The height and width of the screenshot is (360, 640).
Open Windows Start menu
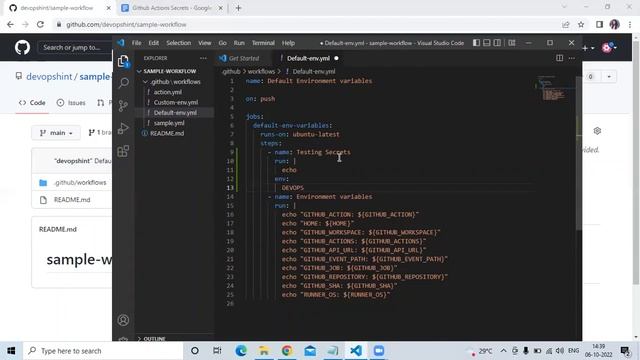coord(11,351)
